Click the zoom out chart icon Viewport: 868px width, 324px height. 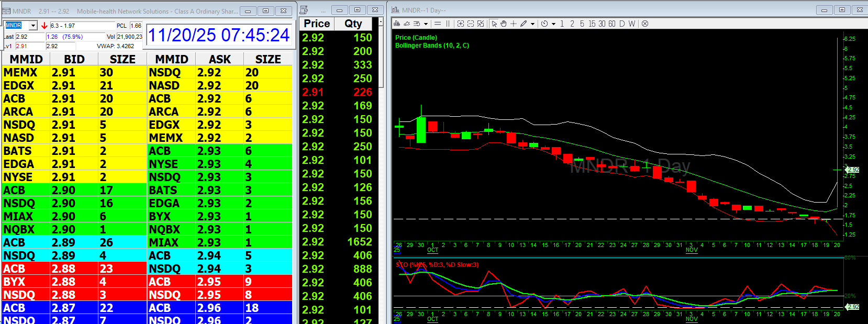tap(471, 24)
